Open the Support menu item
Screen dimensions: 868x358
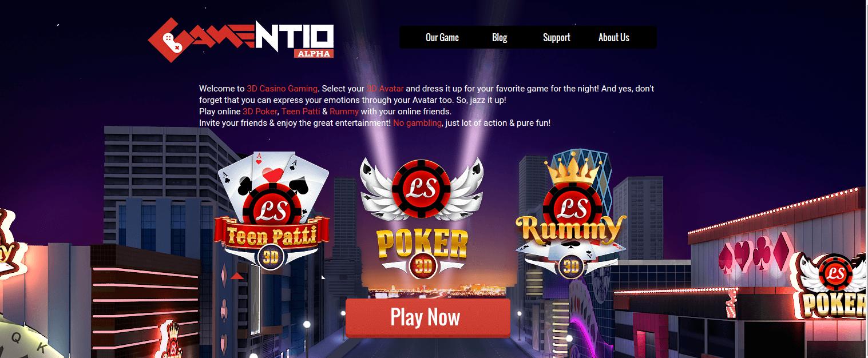(x=557, y=37)
